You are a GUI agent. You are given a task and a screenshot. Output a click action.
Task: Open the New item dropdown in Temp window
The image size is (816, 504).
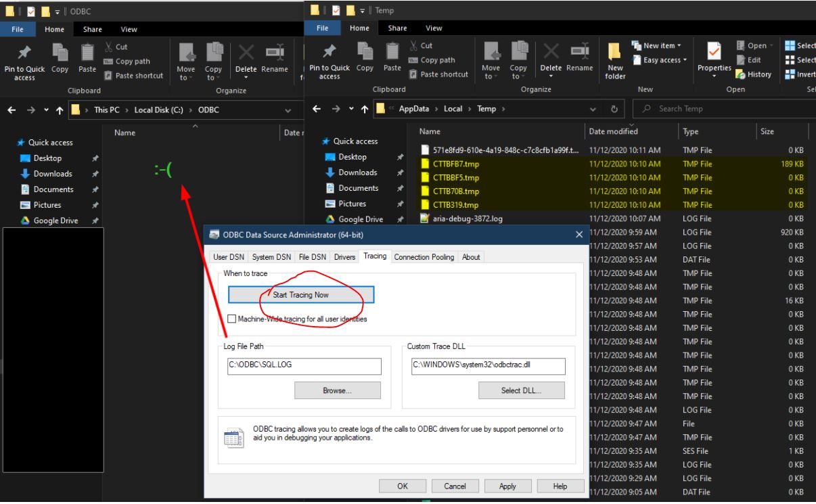click(658, 45)
